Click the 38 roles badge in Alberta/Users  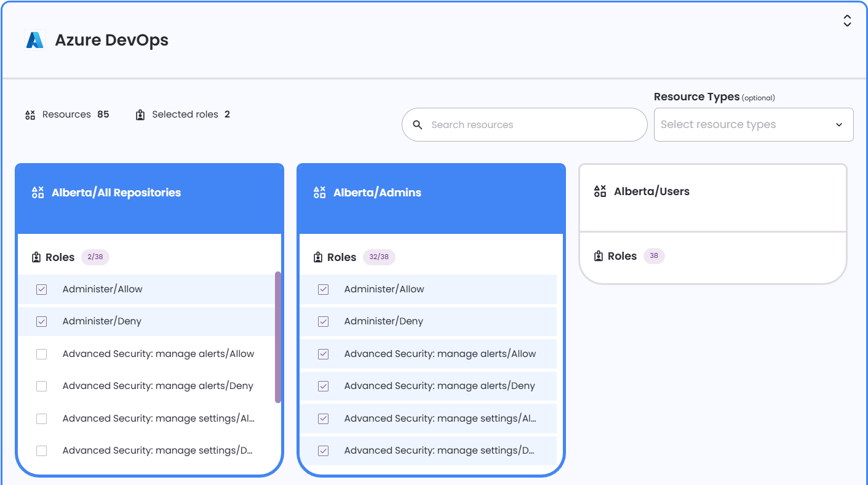coord(654,256)
